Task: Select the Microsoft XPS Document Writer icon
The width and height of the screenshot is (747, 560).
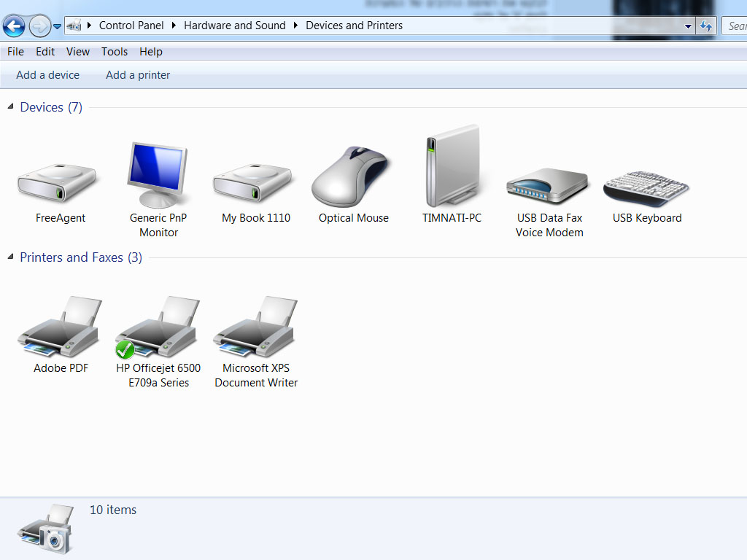Action: [x=256, y=326]
